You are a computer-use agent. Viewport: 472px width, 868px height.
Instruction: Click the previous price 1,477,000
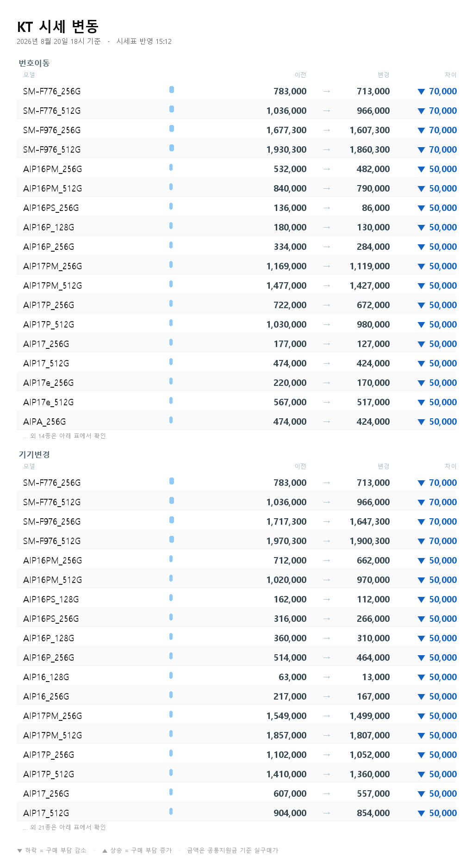286,286
